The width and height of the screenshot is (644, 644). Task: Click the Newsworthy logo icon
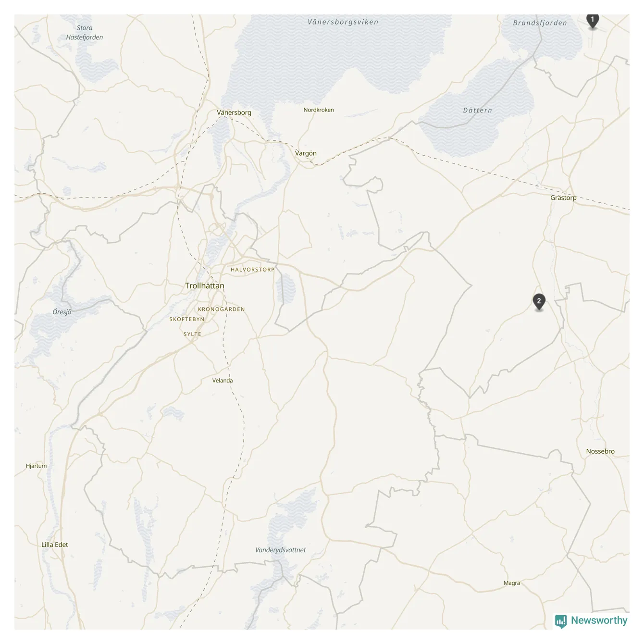coord(561,621)
